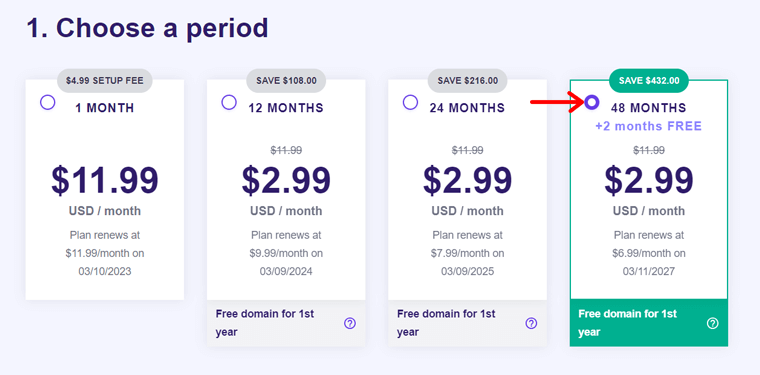The height and width of the screenshot is (375, 760).
Task: Select the 1 Month radio button
Action: (x=48, y=103)
